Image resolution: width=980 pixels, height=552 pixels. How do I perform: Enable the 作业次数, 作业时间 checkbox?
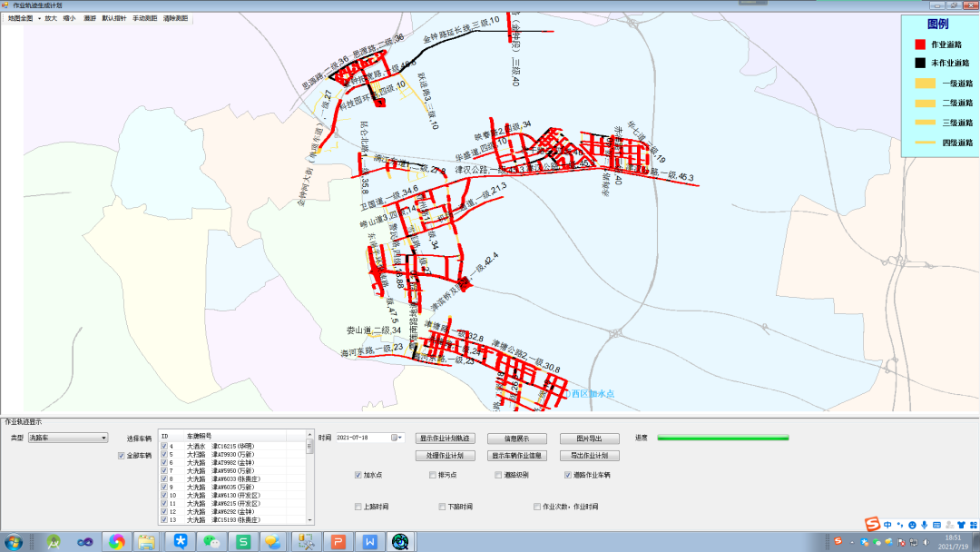[537, 507]
